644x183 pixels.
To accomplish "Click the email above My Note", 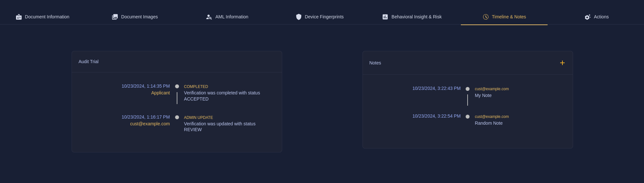I will click(x=492, y=89).
